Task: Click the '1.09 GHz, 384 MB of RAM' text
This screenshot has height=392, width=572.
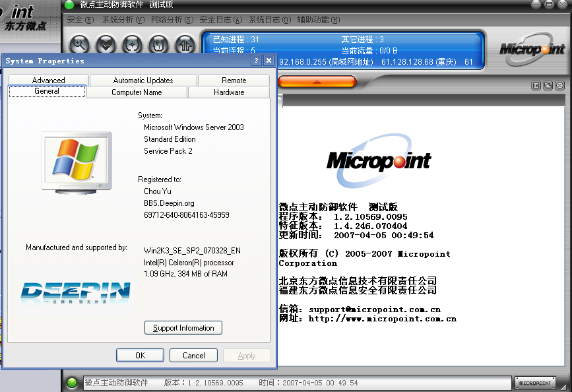Action: click(185, 274)
